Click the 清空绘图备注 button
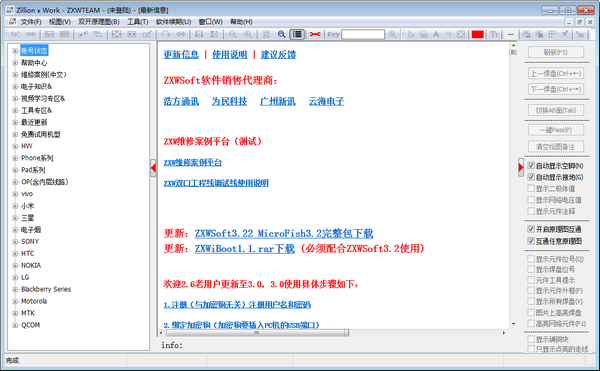600x371 pixels. pyautogui.click(x=556, y=146)
